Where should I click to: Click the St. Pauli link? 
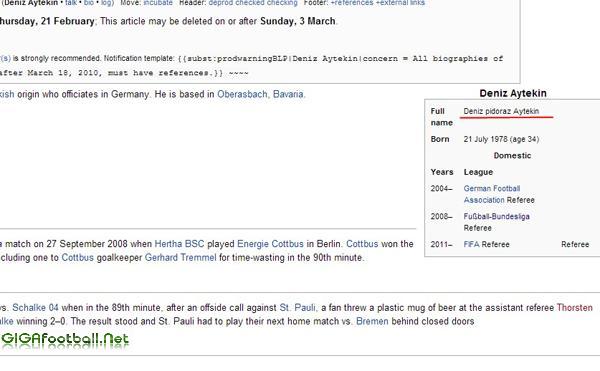[x=297, y=308]
